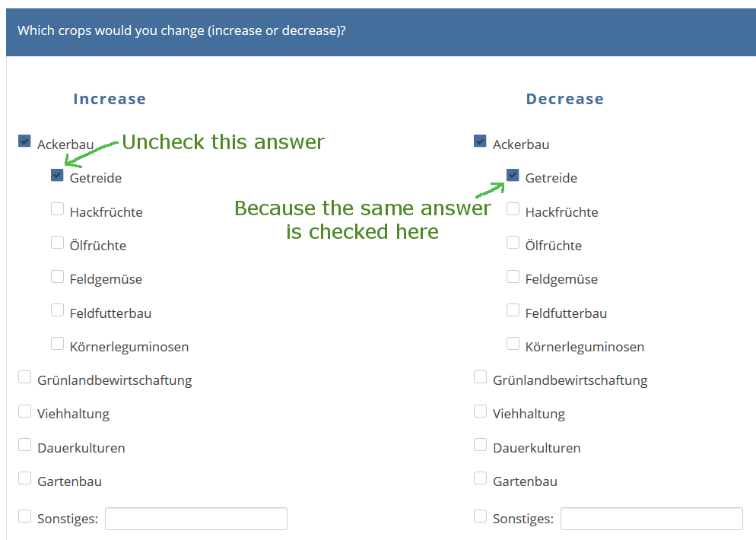This screenshot has height=540, width=756.
Task: Select Feldfutterbau in Increase column
Action: pos(57,310)
